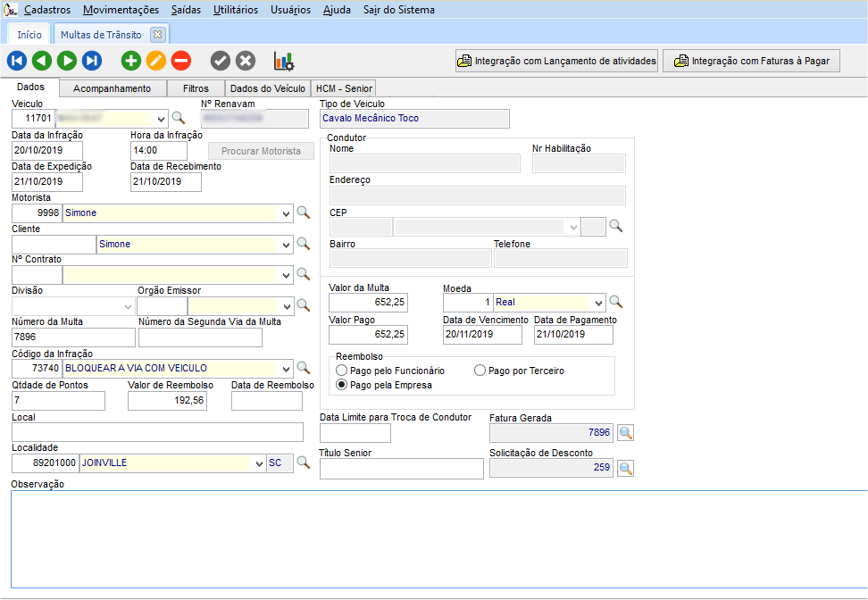
Task: Open the Veículo dropdown list
Action: click(x=161, y=118)
